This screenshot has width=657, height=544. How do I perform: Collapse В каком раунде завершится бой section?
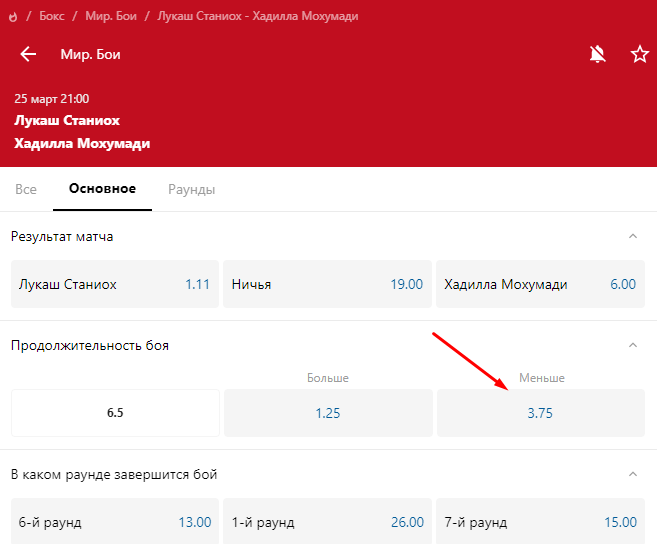[633, 474]
